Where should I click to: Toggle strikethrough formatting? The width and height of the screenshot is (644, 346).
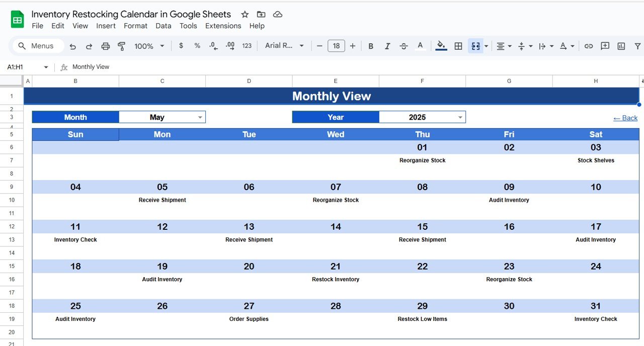point(404,46)
